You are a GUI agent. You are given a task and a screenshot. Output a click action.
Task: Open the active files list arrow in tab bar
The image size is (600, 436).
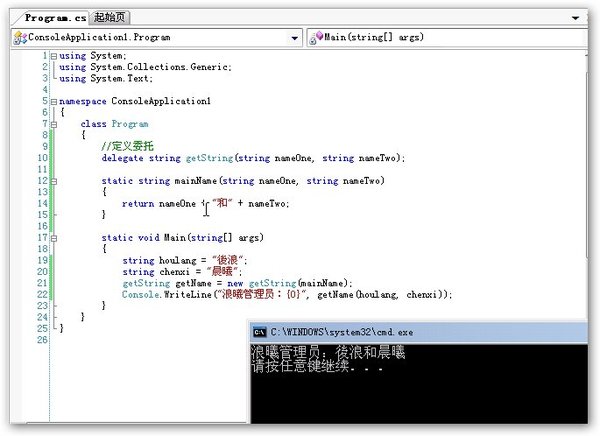pos(574,17)
